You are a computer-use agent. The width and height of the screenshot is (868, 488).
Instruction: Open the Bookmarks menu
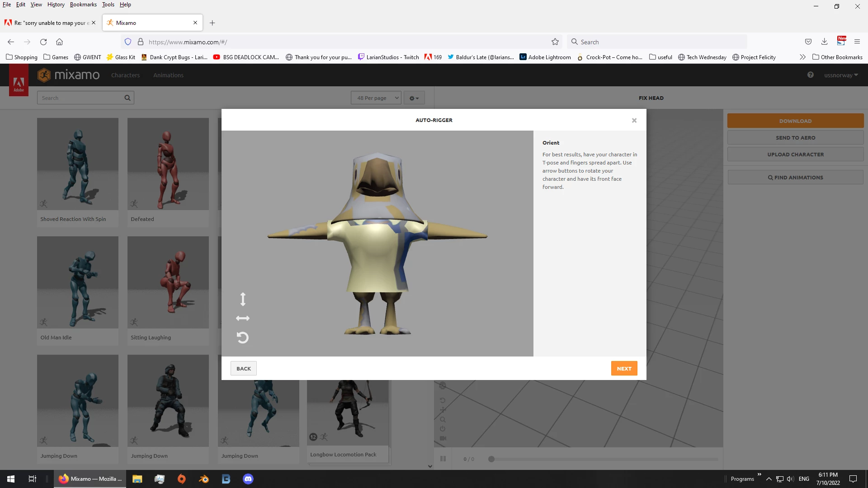point(83,5)
